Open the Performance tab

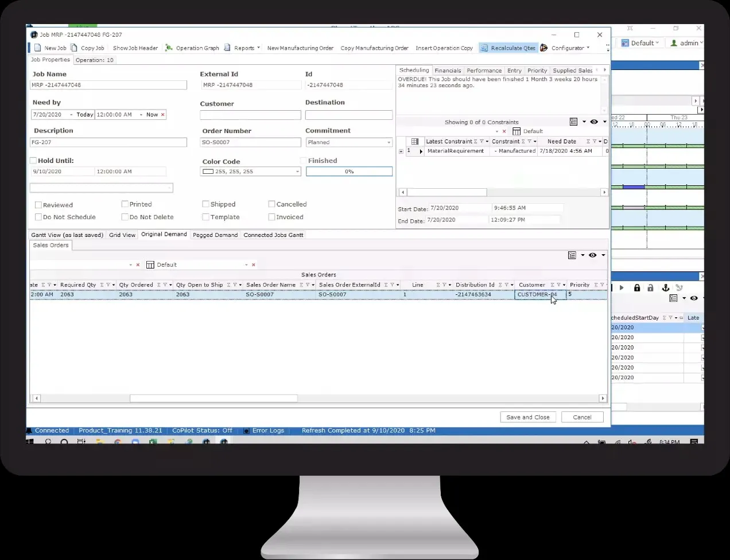click(484, 71)
